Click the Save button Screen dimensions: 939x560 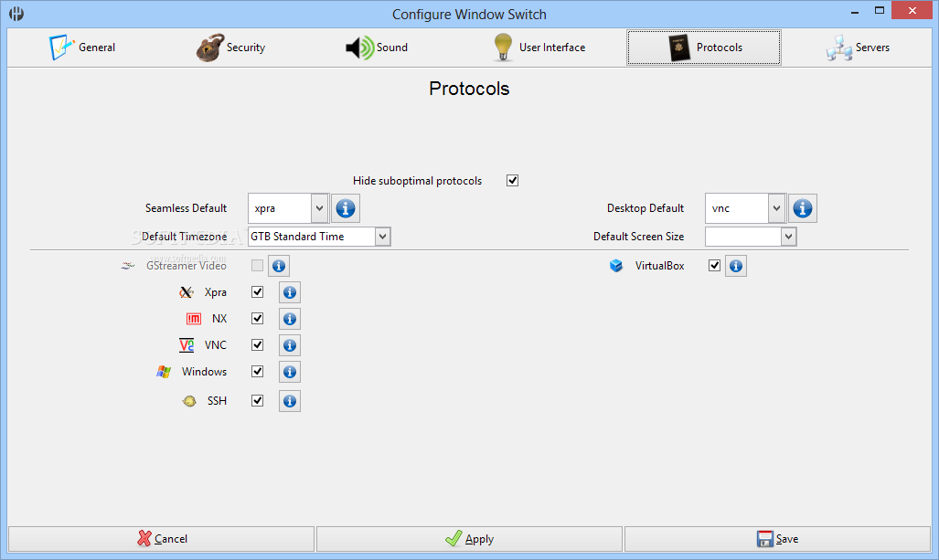777,539
